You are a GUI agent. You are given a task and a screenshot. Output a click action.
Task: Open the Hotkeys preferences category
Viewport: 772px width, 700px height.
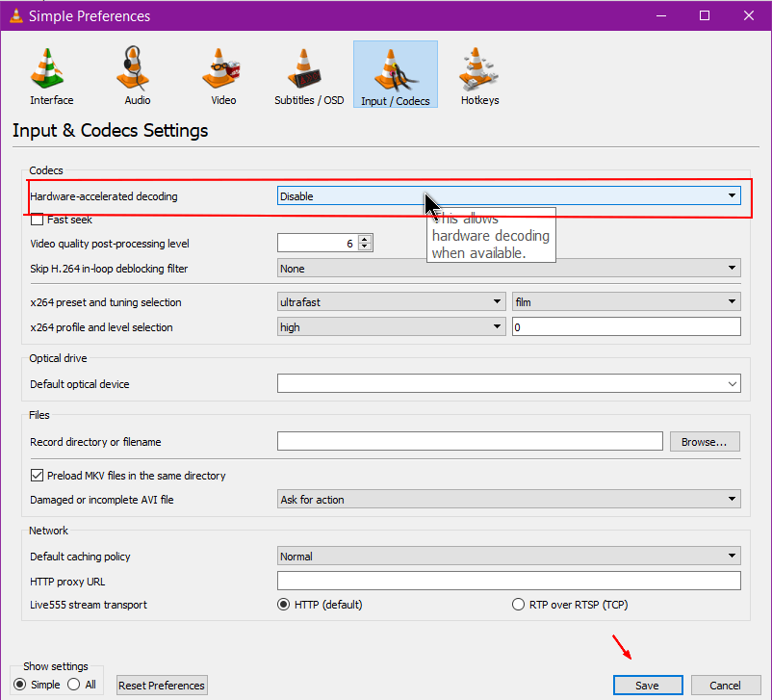click(480, 75)
